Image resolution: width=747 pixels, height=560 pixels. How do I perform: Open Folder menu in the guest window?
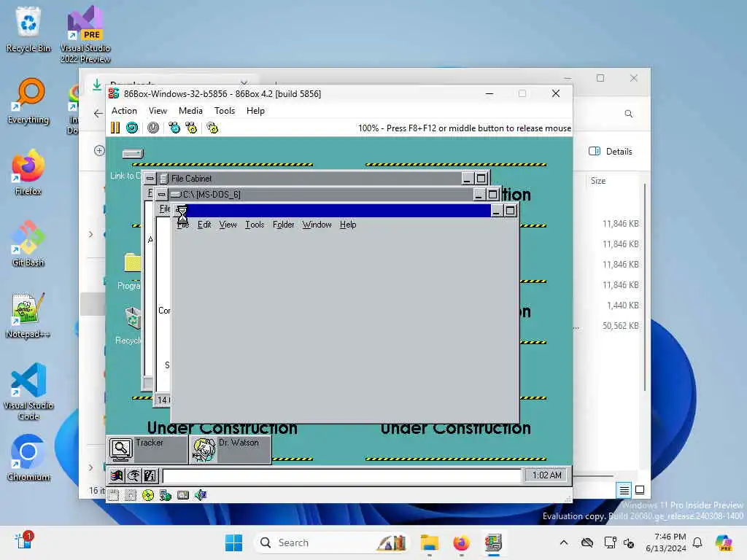click(x=284, y=225)
